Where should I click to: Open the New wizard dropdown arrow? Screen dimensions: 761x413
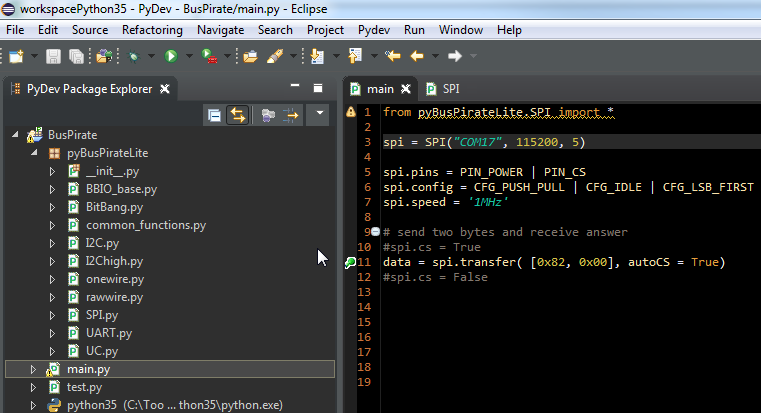(x=34, y=56)
